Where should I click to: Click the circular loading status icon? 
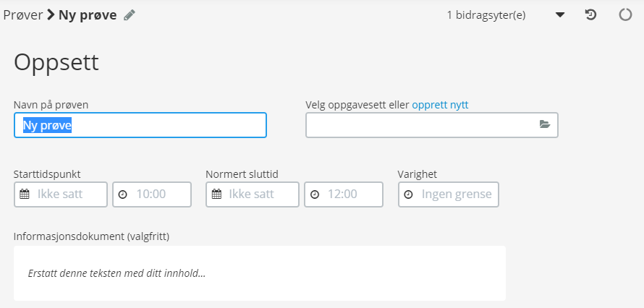point(625,15)
